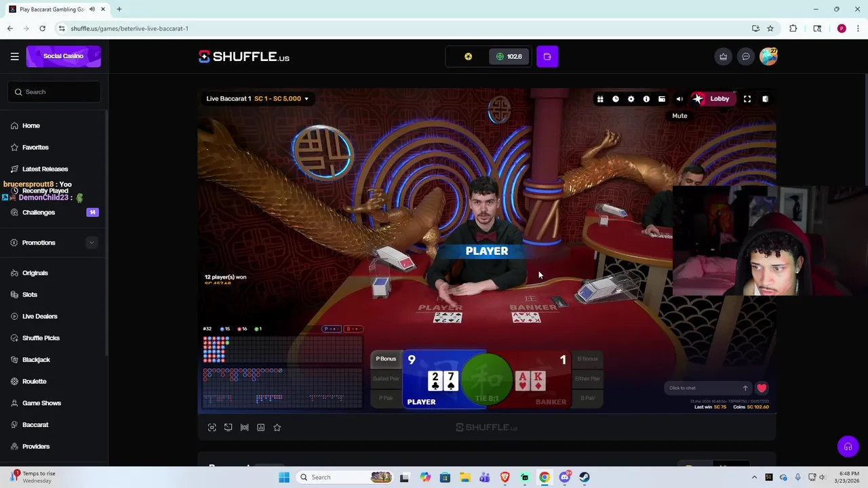Place bet on P Bonus
Viewport: 868px width, 488px height.
pyautogui.click(x=386, y=359)
